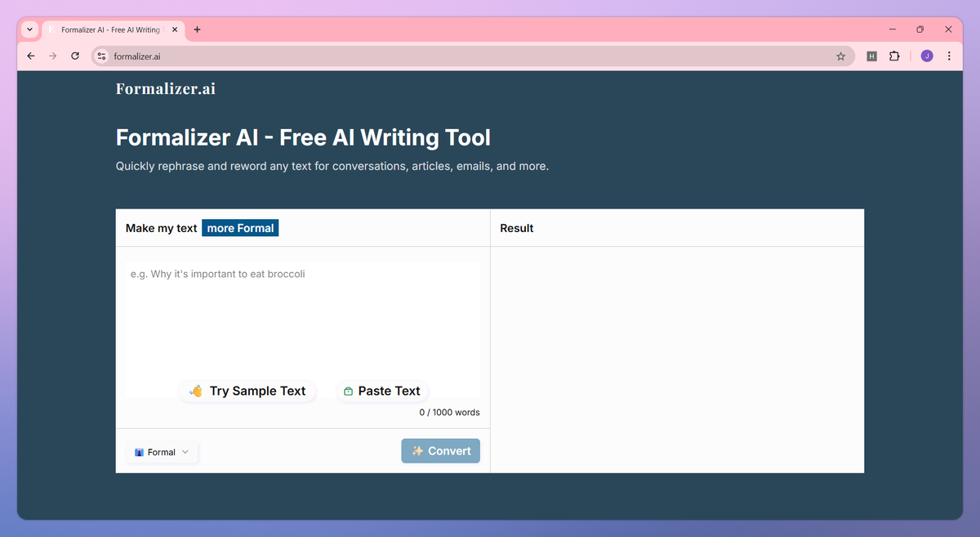The image size is (980, 537).
Task: Click the briefcase icon beside the Formal selector
Action: 140,452
